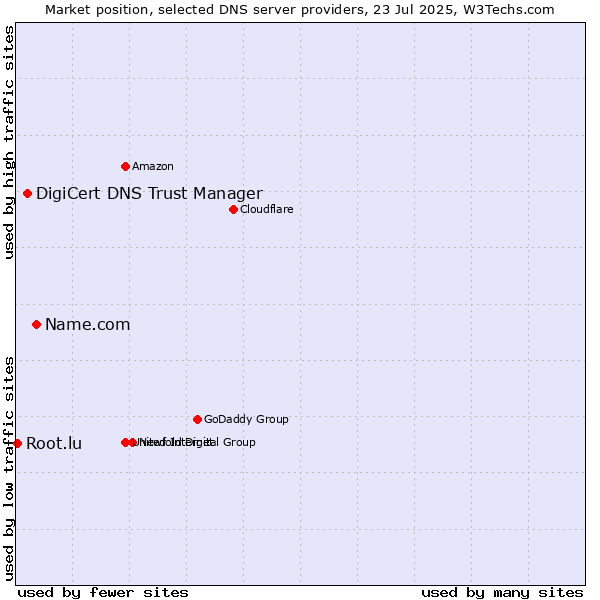Click the DigiCert DNS Trust Manager label
600x600 pixels.
pos(149,194)
